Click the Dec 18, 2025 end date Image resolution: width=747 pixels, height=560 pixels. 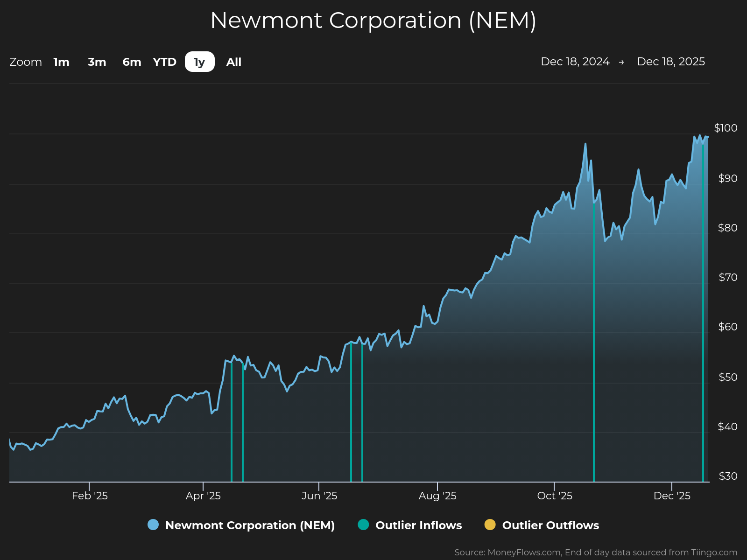[671, 62]
